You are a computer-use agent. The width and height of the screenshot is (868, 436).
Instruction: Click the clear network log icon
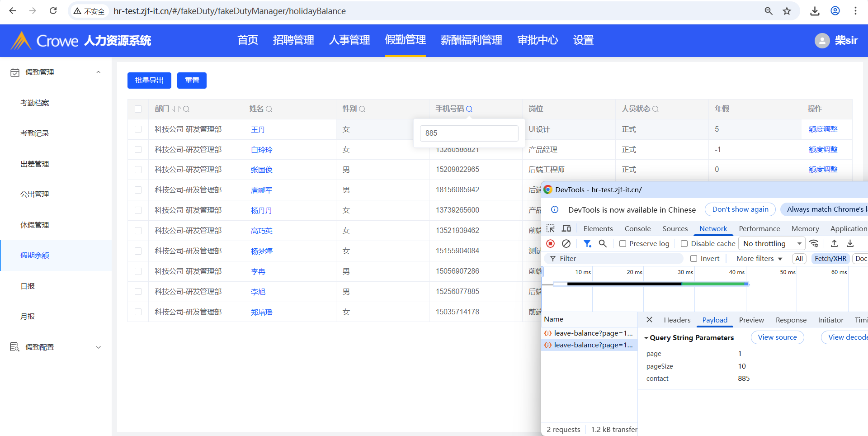tap(566, 244)
